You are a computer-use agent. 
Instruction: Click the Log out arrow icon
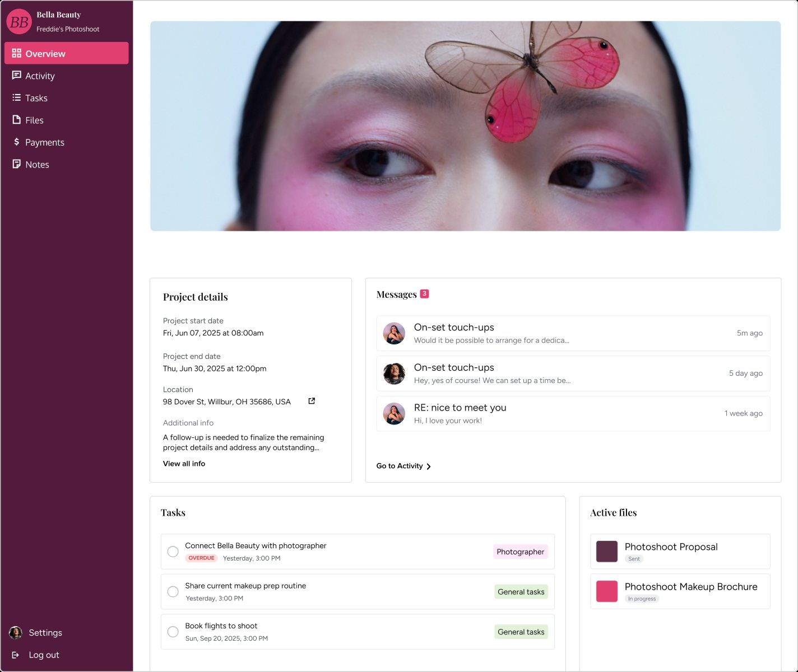coord(16,655)
